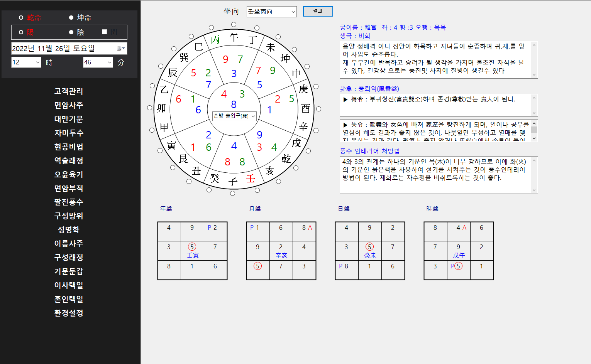
Task: Select the compass radio button beside 壬
Action: click(257, 190)
